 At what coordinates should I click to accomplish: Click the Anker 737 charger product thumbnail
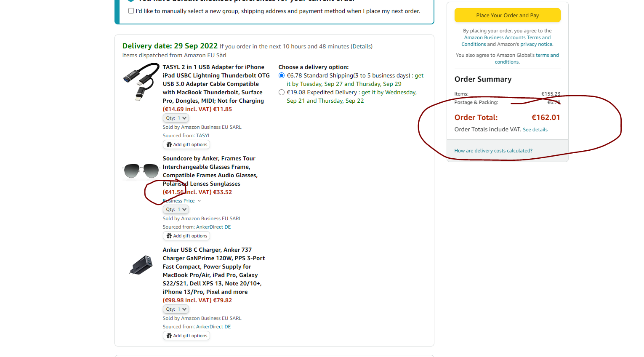[x=141, y=265]
